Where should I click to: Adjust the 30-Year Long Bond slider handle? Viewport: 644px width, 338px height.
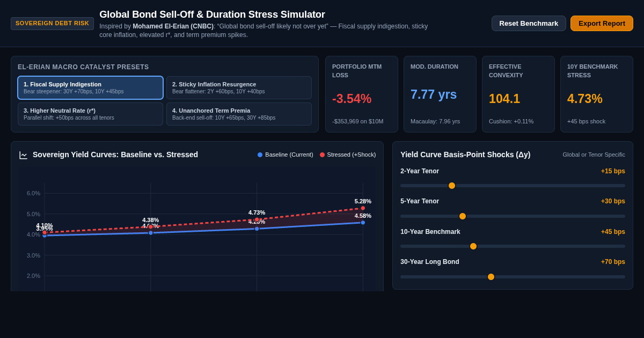click(x=491, y=277)
